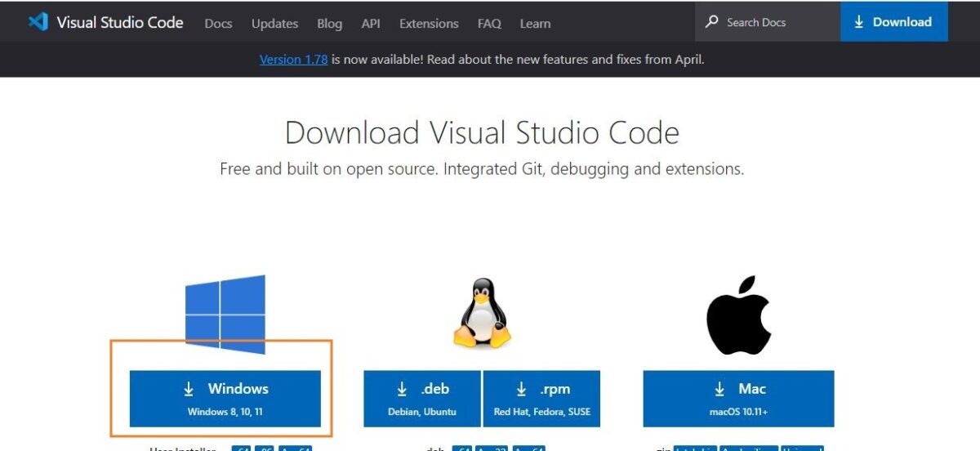Download the Windows installer
Image resolution: width=980 pixels, height=451 pixels.
[x=225, y=398]
